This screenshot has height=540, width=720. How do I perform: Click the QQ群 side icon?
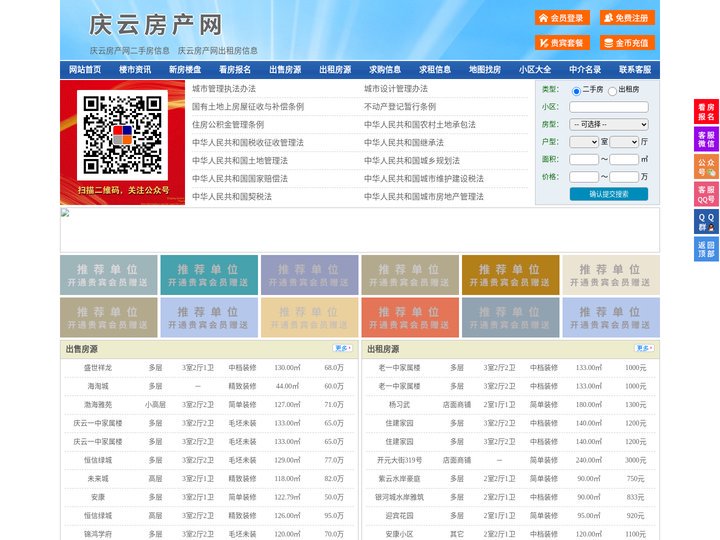[x=706, y=222]
